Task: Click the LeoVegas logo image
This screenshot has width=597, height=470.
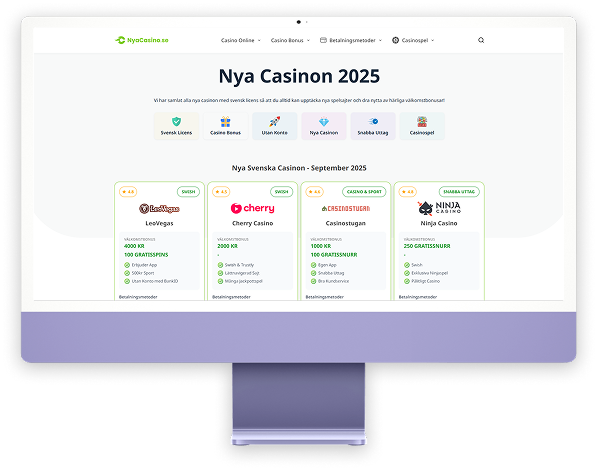Action: click(x=159, y=208)
